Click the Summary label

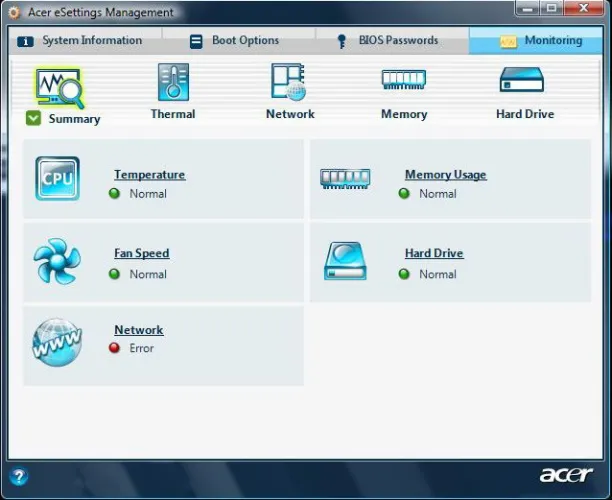click(x=75, y=119)
